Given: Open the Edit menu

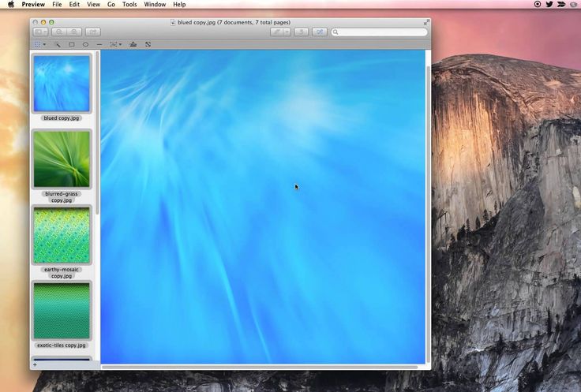Looking at the screenshot, I should click(74, 5).
